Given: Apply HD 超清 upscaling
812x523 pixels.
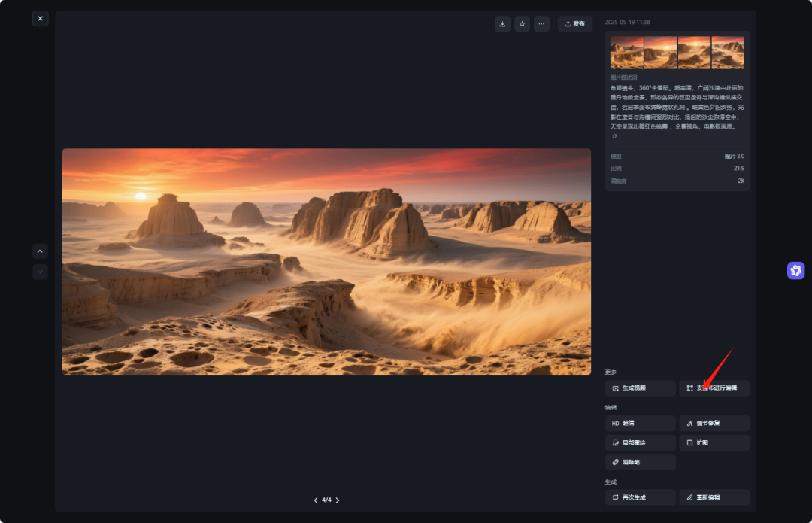Looking at the screenshot, I should 641,424.
